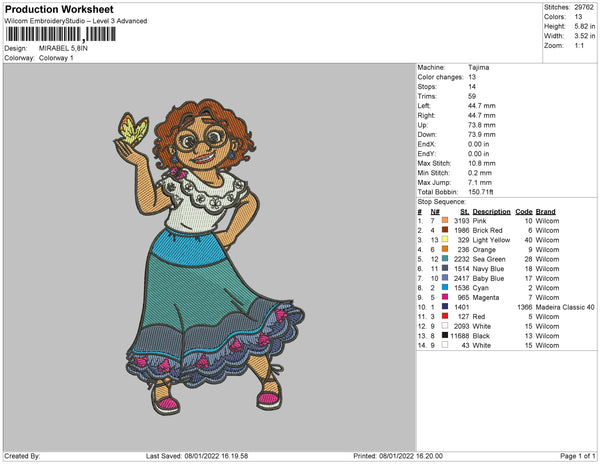Pick the Navy Blue color swatch
600x464 pixels.
(445, 268)
